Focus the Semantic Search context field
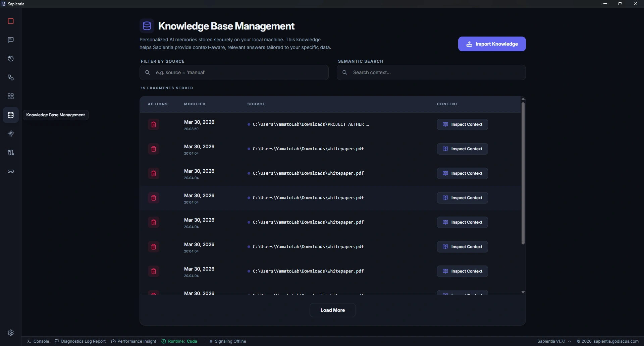Image resolution: width=644 pixels, height=346 pixels. point(431,72)
